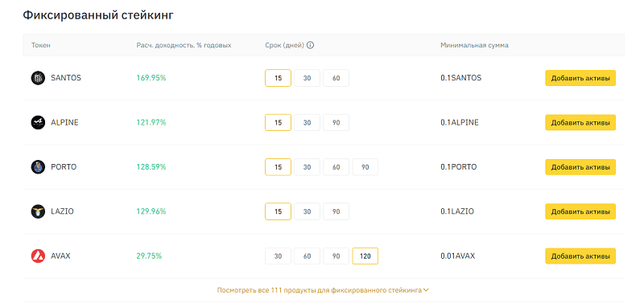The width and height of the screenshot is (644, 303).
Task: Select 90 days term for AVAX
Action: click(336, 256)
